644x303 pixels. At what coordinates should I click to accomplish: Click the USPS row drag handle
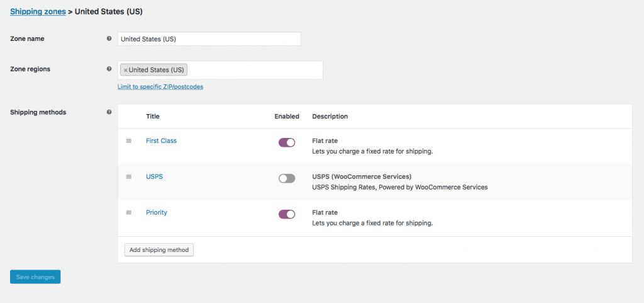[x=129, y=177]
